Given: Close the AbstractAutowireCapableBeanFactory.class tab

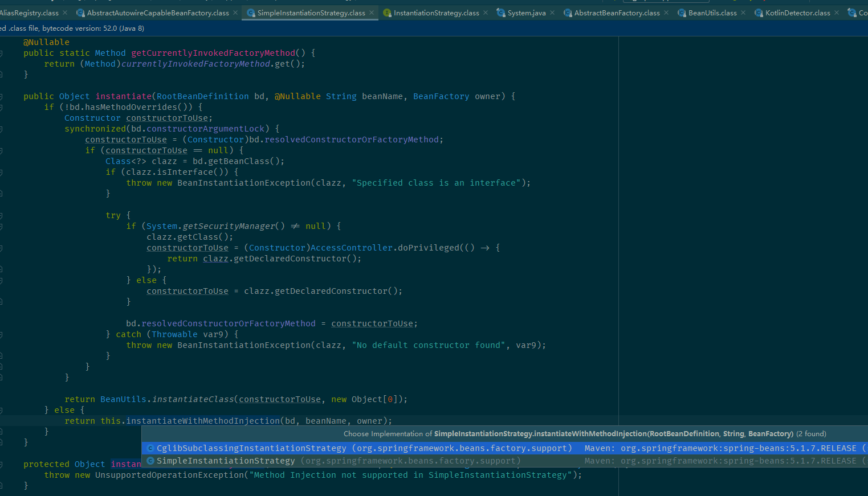Looking at the screenshot, I should (235, 13).
